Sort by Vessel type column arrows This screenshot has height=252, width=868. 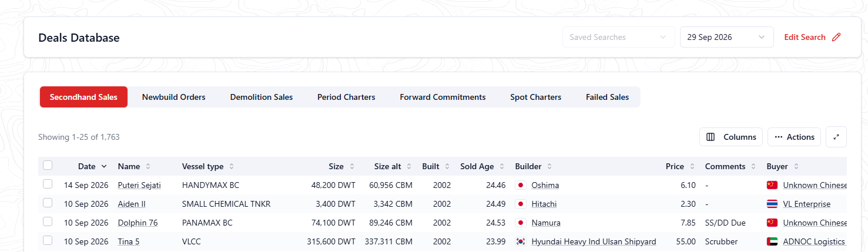[232, 166]
